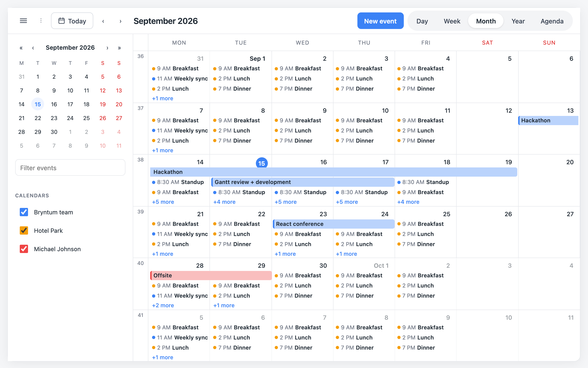Show +4 more events on September 15
The image size is (588, 368).
coord(224,202)
